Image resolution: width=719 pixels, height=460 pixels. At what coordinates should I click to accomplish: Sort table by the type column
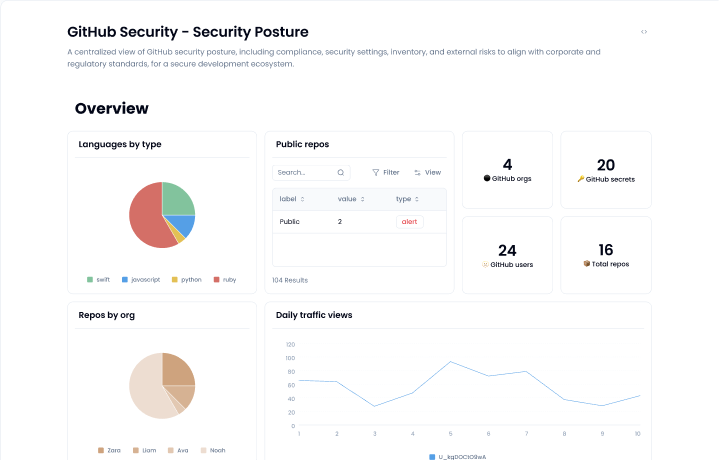click(x=406, y=199)
